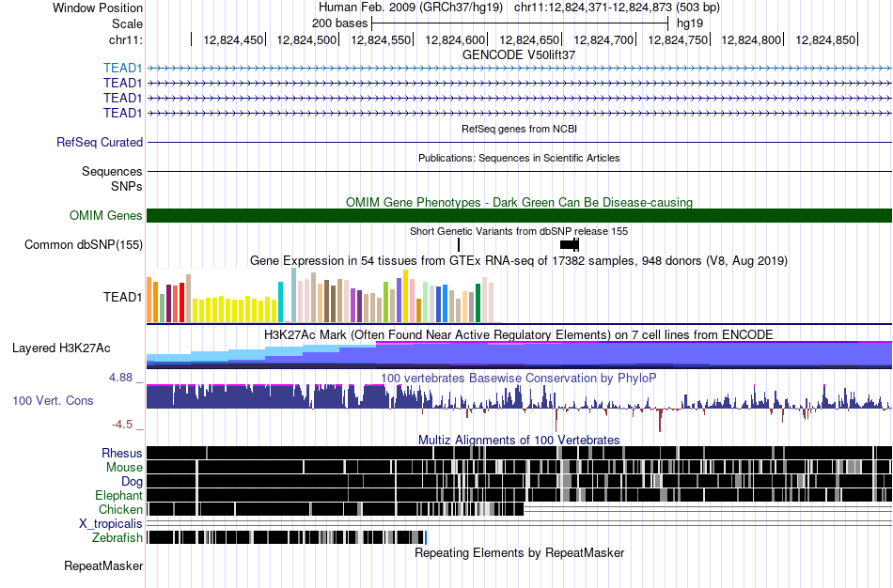Open the GENCODE V50lift37 track title

click(x=519, y=55)
